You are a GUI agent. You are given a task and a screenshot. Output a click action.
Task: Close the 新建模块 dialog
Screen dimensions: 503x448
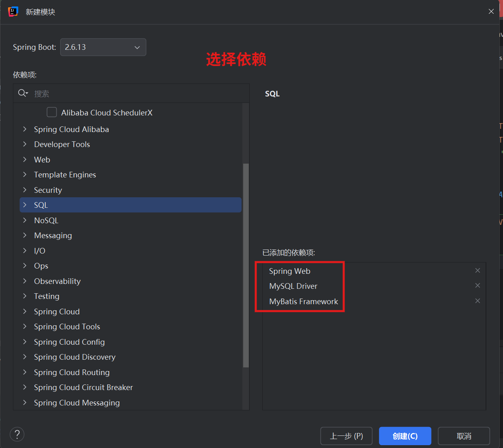click(491, 11)
